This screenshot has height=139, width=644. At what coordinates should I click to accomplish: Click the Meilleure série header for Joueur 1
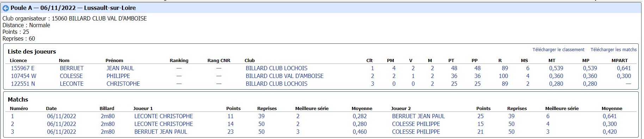click(x=312, y=108)
